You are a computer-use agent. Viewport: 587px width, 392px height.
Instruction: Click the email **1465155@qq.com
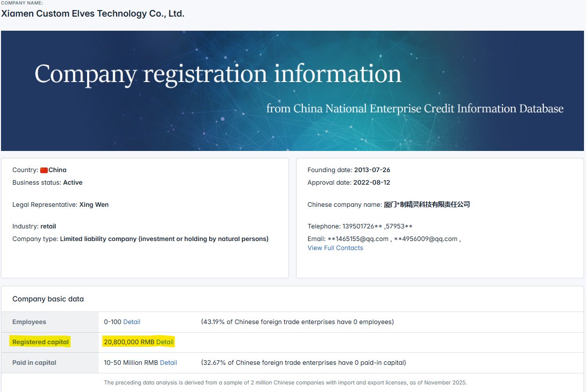358,239
